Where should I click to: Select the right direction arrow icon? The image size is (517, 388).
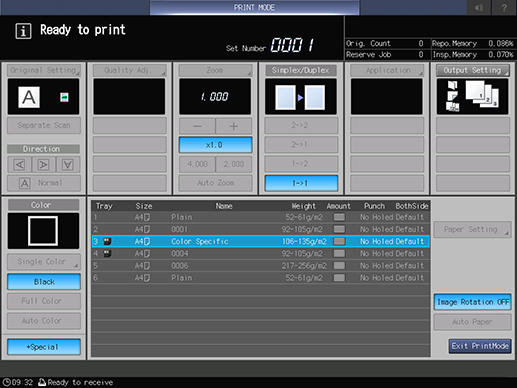point(43,164)
